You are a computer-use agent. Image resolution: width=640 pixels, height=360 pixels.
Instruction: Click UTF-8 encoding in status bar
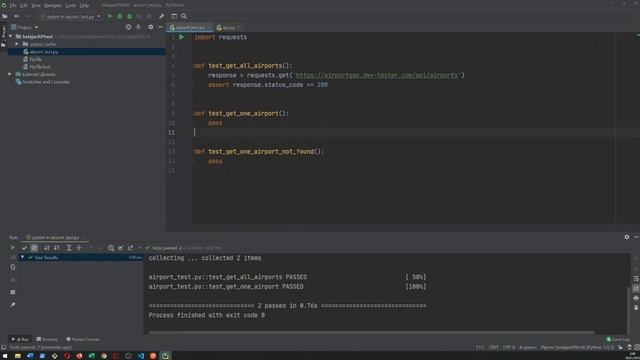point(509,347)
